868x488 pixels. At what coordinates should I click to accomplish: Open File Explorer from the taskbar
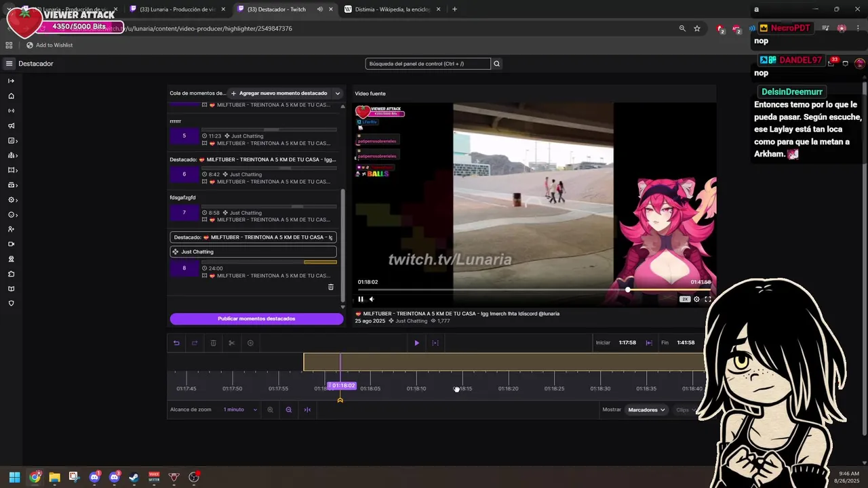54,477
